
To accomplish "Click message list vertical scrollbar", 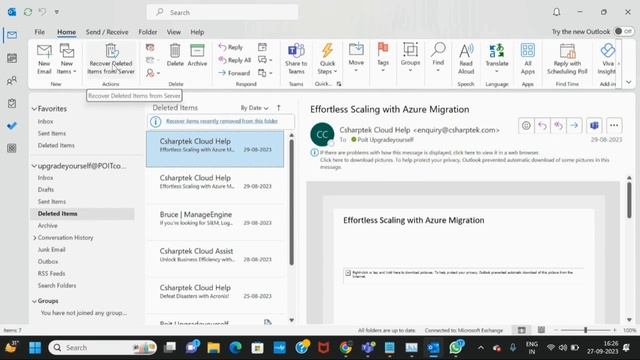I will pyautogui.click(x=291, y=202).
